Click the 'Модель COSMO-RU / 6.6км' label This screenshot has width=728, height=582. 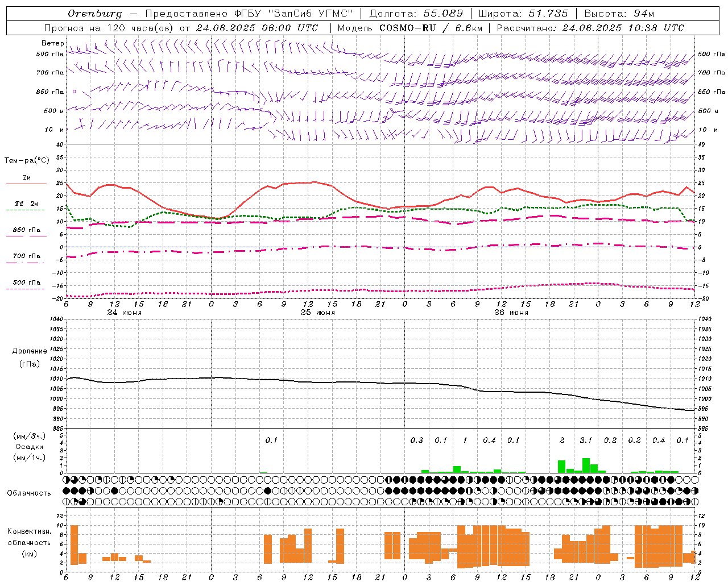tap(409, 28)
